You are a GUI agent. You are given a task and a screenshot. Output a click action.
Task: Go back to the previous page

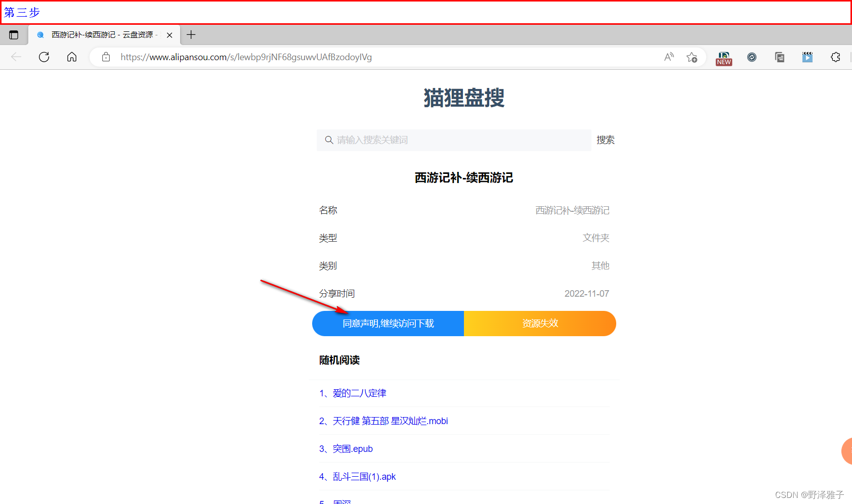(16, 57)
